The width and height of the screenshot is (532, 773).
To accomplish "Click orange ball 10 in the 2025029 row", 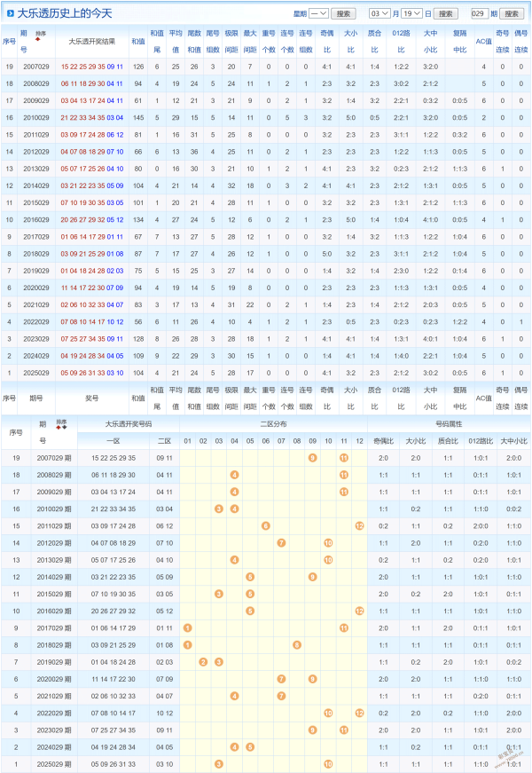I will pos(328,763).
